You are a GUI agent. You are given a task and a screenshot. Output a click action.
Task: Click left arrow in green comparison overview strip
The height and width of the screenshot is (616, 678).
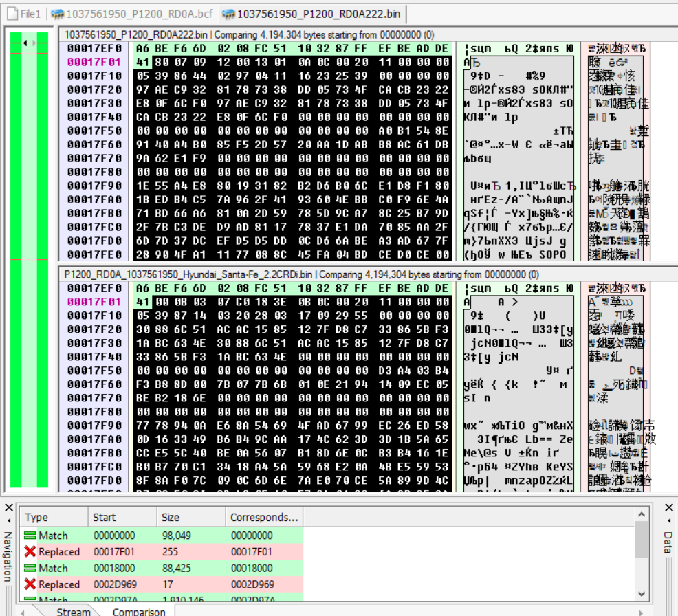click(25, 43)
